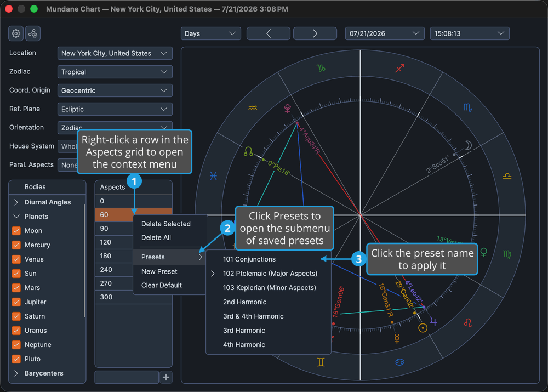The image size is (548, 392).
Task: Apply the 103 Keplerian (Minor Aspects) preset
Action: click(x=269, y=288)
